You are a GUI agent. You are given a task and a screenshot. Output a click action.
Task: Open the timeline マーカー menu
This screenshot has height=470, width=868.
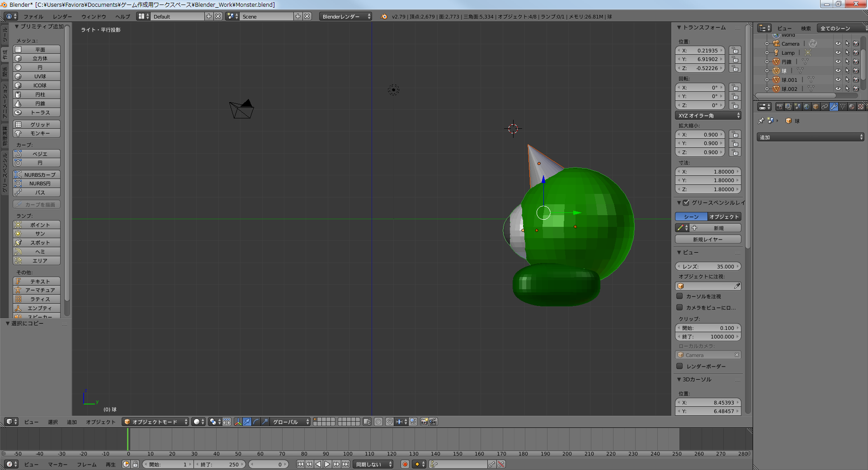(x=58, y=464)
